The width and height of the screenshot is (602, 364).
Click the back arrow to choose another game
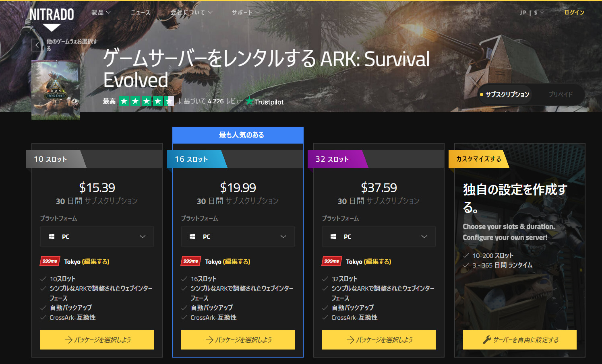pos(37,45)
